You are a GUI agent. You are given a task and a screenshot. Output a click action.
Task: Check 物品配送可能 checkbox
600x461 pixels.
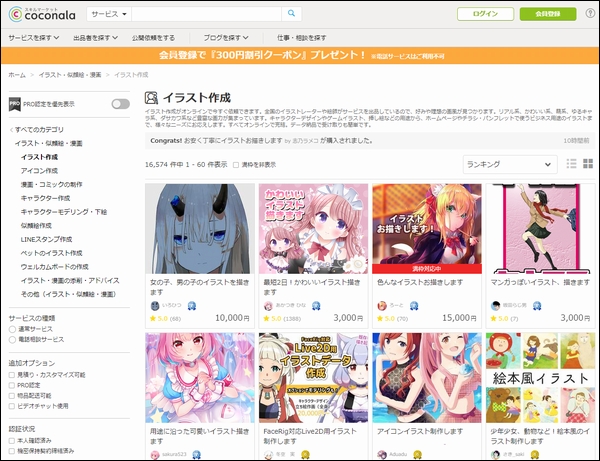(12, 396)
